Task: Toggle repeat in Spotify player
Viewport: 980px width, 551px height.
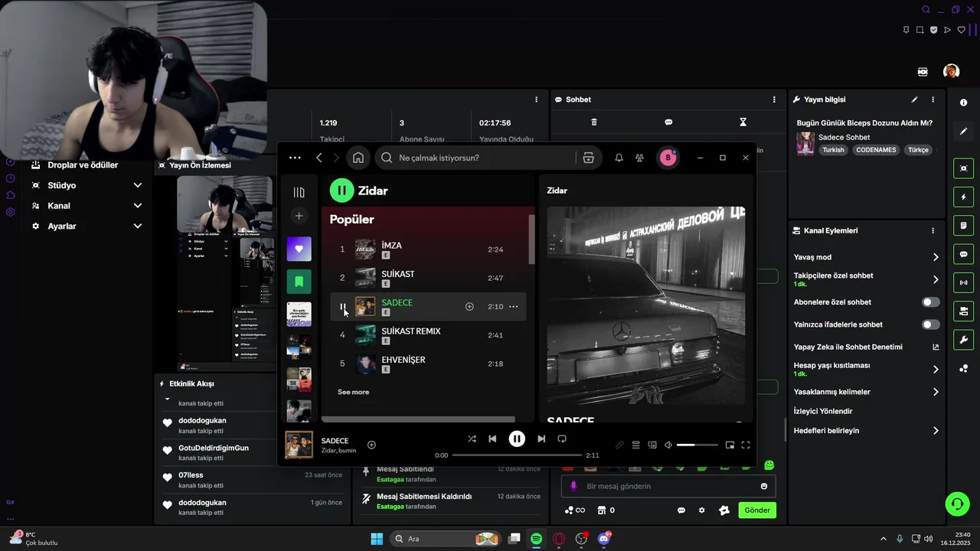Action: pos(562,439)
